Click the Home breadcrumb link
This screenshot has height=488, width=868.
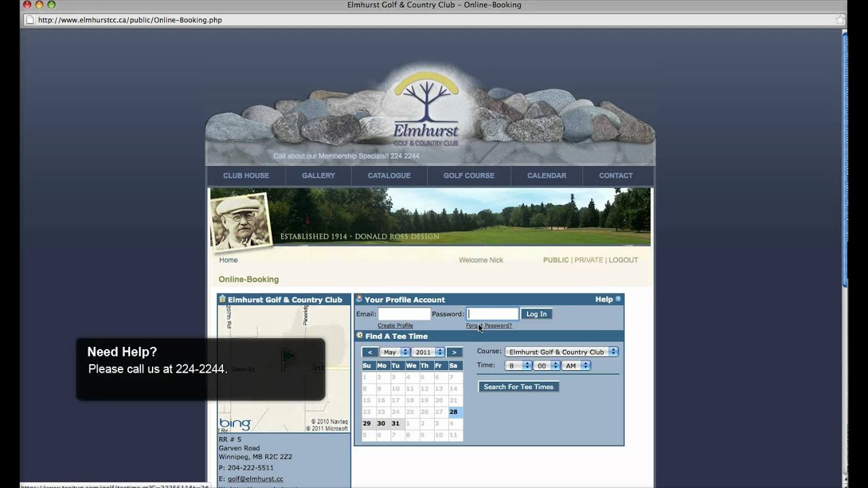229,260
